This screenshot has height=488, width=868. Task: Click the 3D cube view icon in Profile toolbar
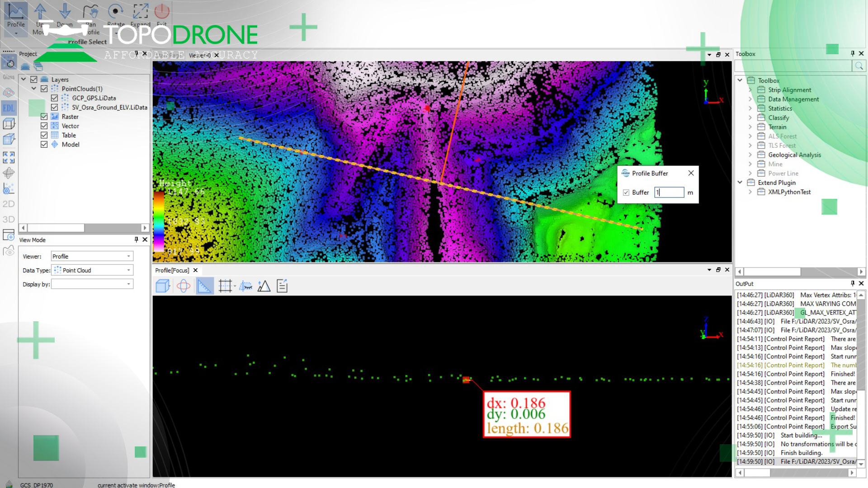click(162, 286)
